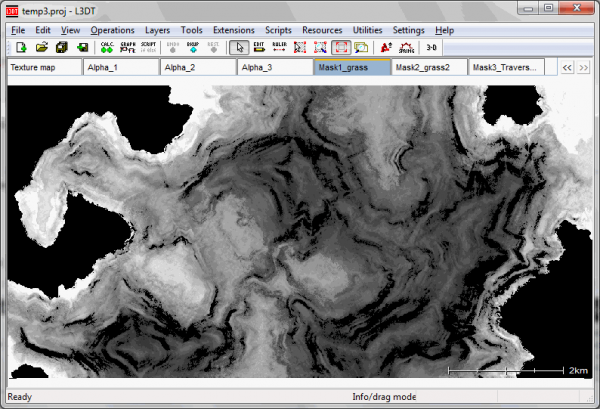Switch to the Texture map tab
Viewport: 600px width, 409px height.
(44, 68)
